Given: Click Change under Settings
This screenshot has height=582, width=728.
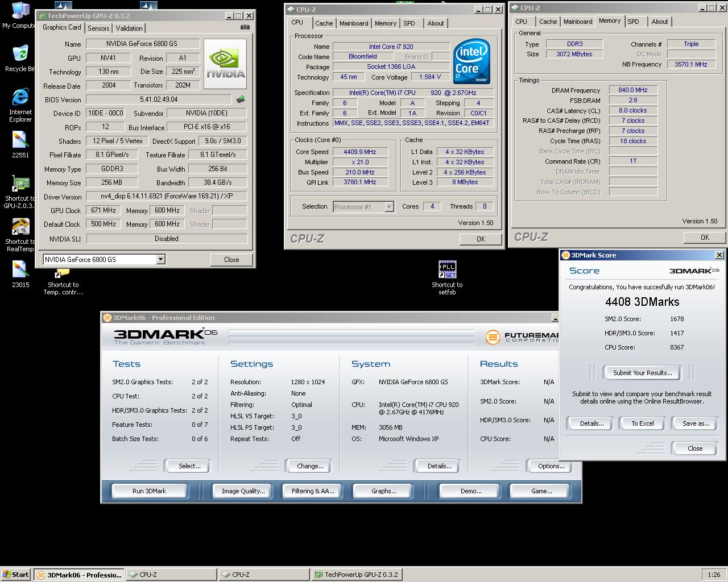Looking at the screenshot, I should tap(309, 466).
